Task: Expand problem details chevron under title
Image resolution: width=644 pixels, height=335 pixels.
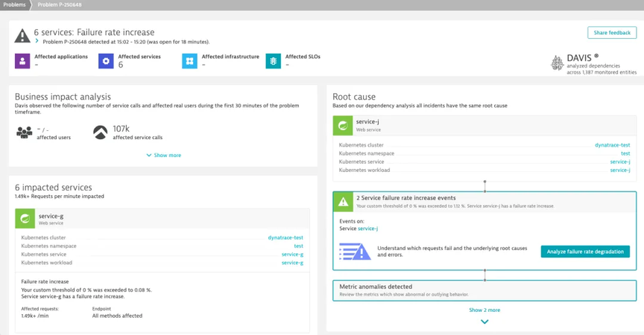Action: 37,41
